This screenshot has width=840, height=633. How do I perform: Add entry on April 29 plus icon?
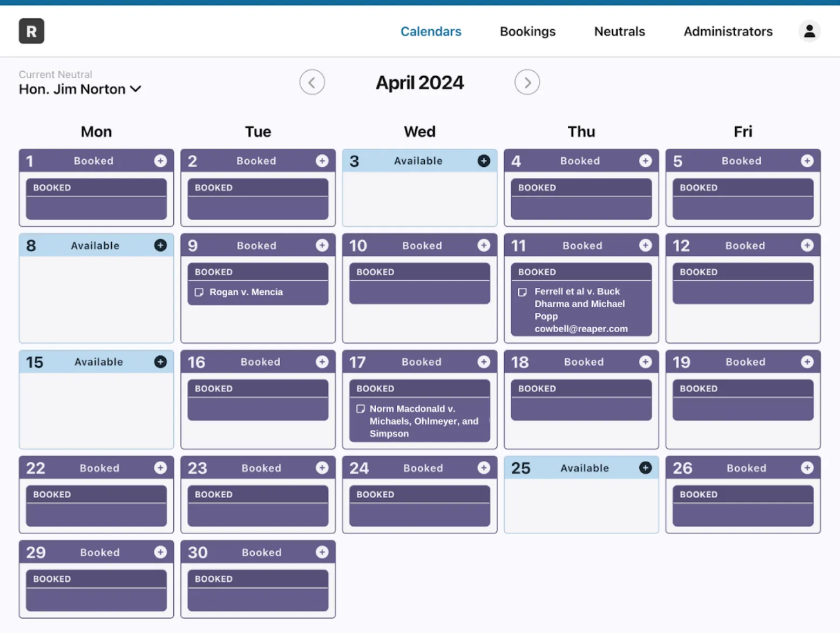tap(160, 552)
